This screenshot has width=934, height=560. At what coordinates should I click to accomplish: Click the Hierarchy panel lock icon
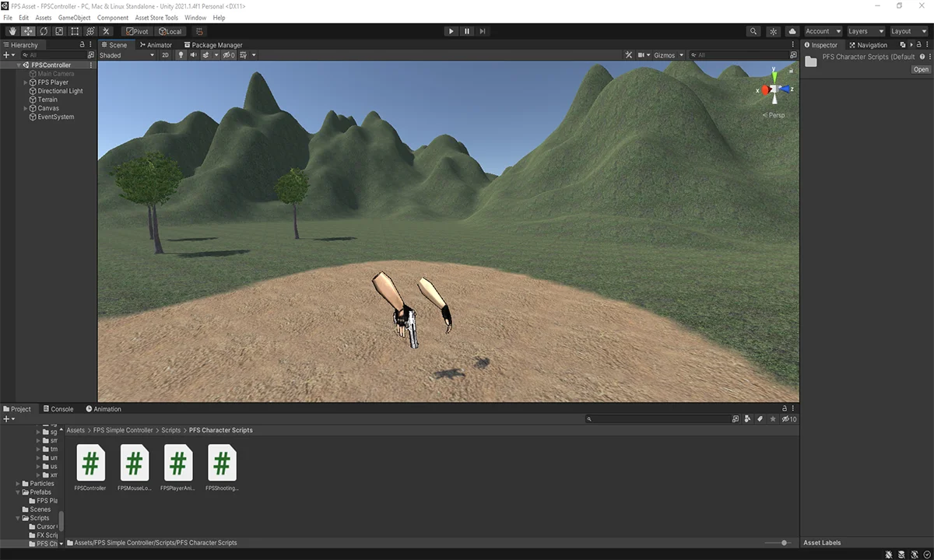(83, 44)
